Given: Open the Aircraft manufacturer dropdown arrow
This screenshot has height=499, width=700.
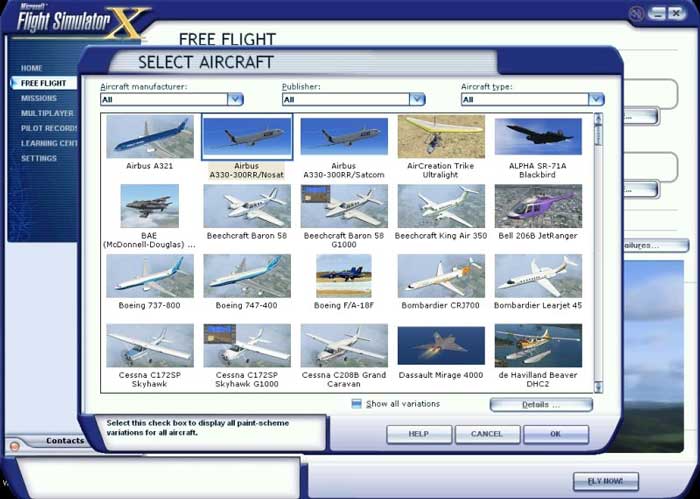Looking at the screenshot, I should pyautogui.click(x=235, y=99).
